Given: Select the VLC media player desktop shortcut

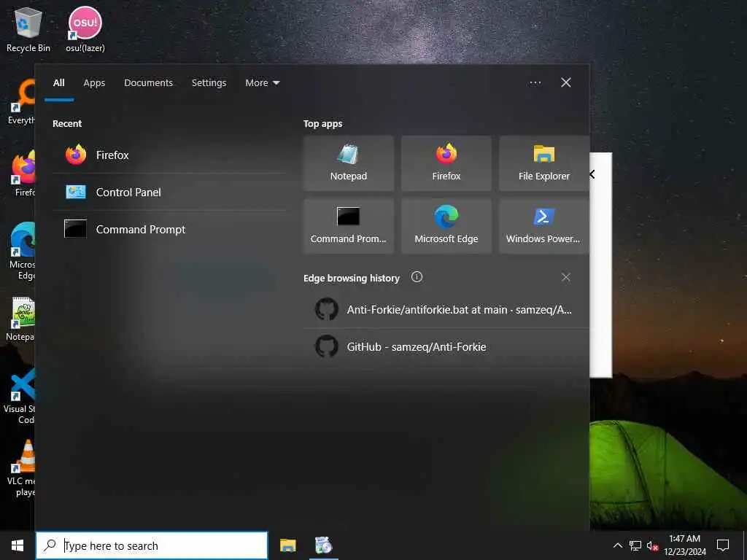Looking at the screenshot, I should click(x=22, y=469).
